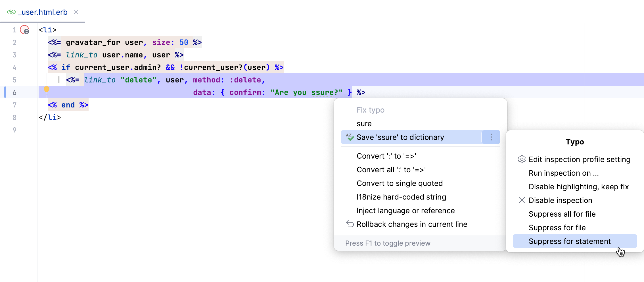Image resolution: width=644 pixels, height=282 pixels.
Task: Click the gear icon for Edit inspection profile setting
Action: point(522,159)
